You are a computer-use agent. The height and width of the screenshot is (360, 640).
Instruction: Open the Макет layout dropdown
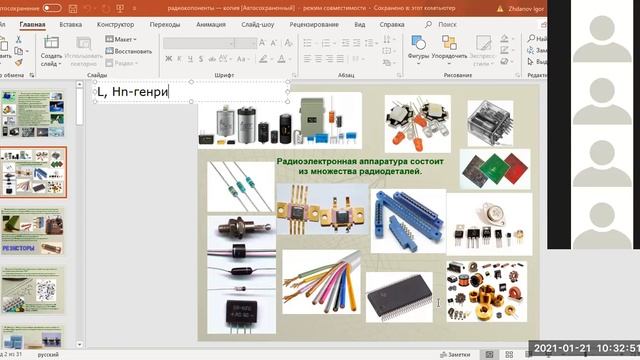[121, 39]
